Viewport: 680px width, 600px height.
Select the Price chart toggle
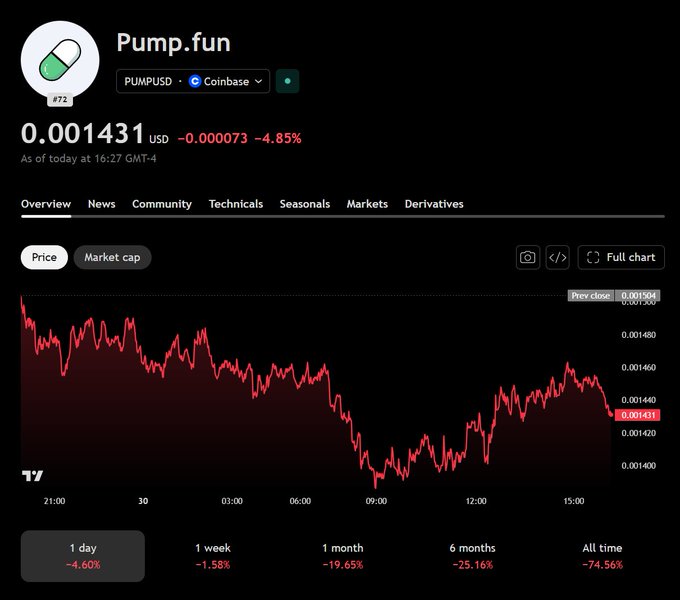(44, 258)
